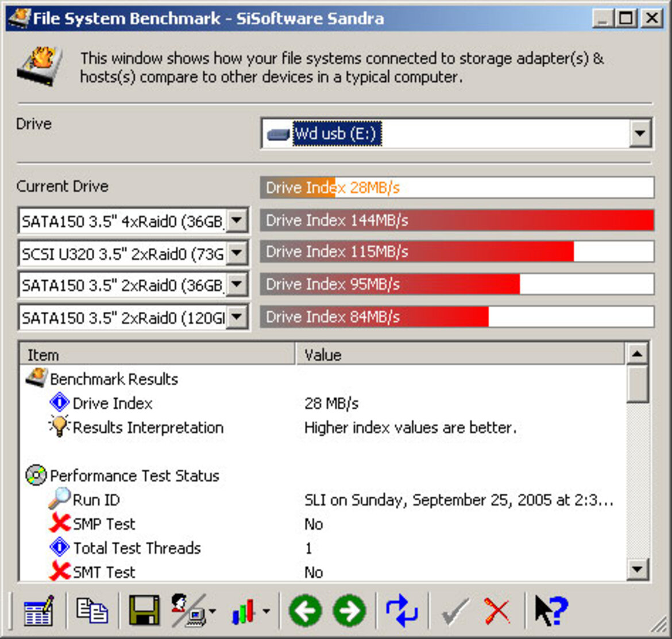Click the Current Drive index progress bar

(x=457, y=188)
